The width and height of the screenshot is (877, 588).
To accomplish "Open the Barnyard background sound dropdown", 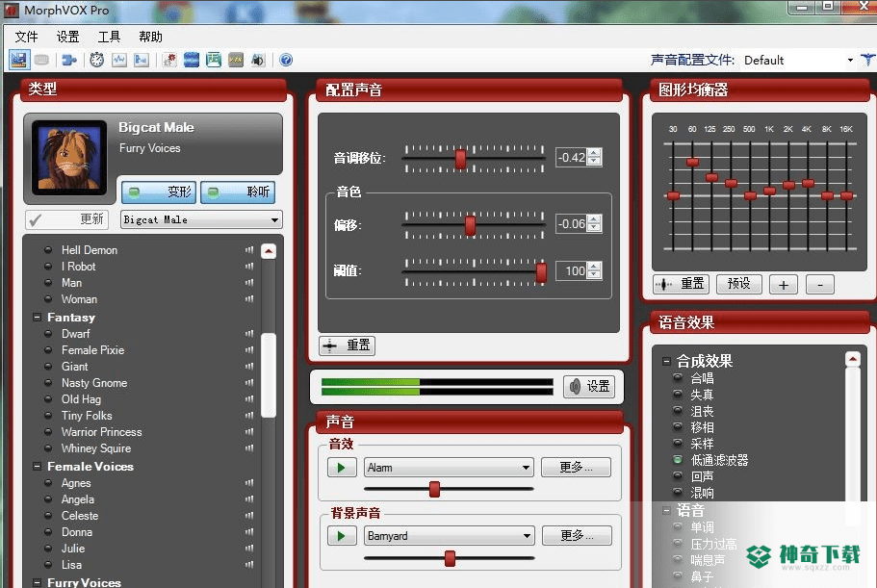I will (x=450, y=536).
